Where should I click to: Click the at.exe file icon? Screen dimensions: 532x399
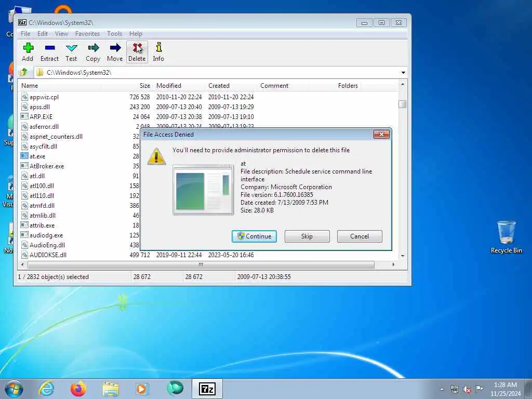coord(24,156)
